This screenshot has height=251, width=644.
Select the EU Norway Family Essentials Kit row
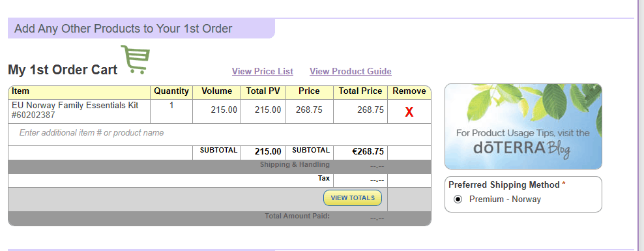pos(219,111)
